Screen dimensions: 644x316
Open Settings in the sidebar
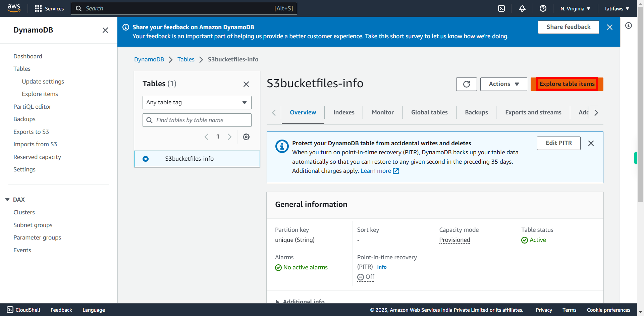pyautogui.click(x=24, y=169)
